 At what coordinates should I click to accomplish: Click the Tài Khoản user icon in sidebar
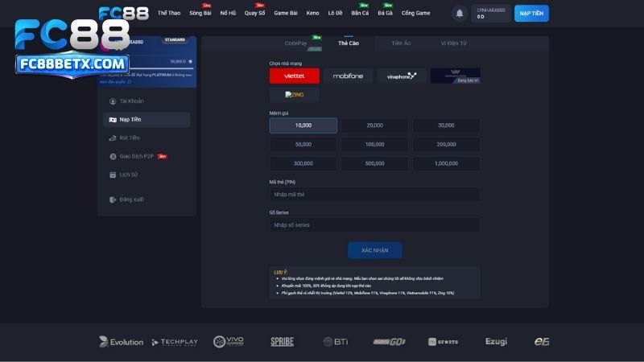click(x=113, y=101)
